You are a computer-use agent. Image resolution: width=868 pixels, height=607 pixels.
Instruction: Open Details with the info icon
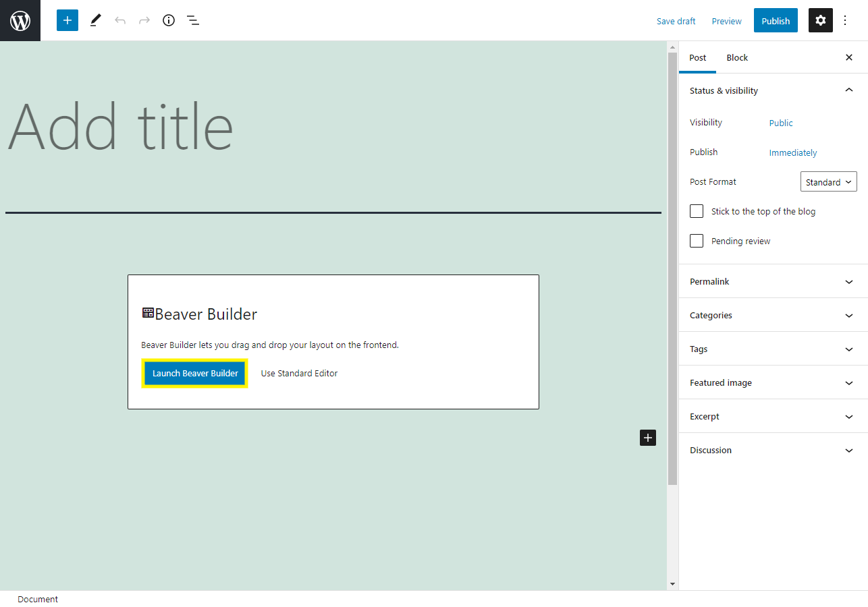click(x=168, y=20)
